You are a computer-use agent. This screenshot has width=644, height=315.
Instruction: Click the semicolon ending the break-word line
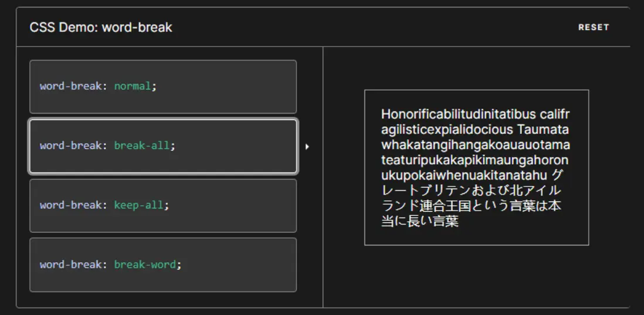179,265
